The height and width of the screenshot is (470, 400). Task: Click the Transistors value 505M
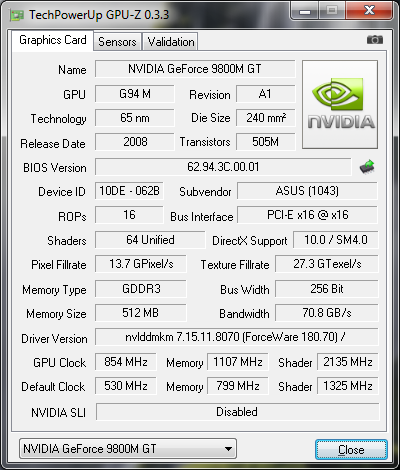click(266, 142)
